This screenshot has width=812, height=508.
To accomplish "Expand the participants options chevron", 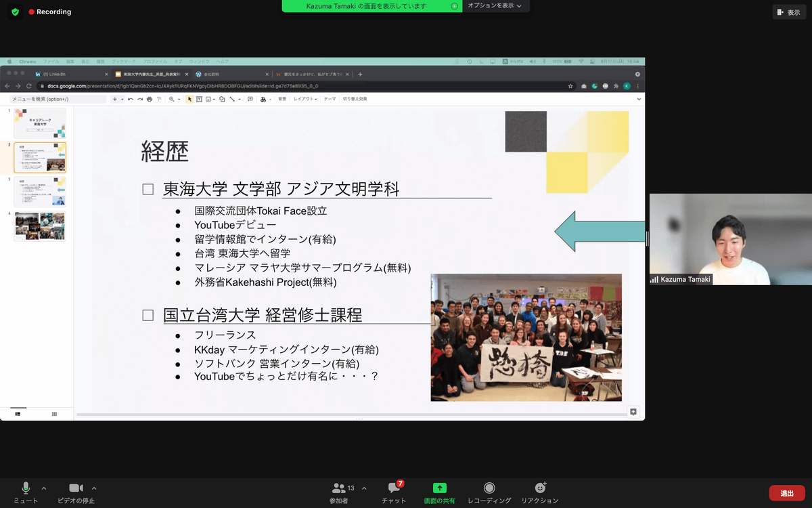I will pos(364,488).
